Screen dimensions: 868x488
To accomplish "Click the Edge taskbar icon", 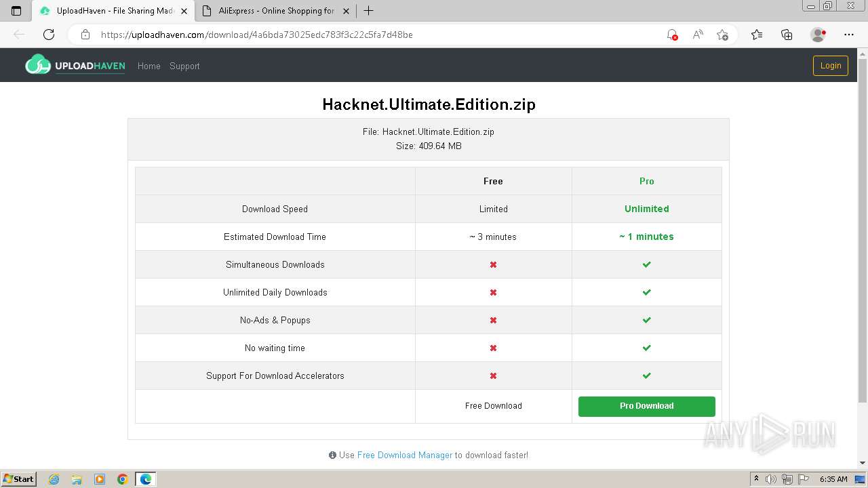I will tap(146, 479).
